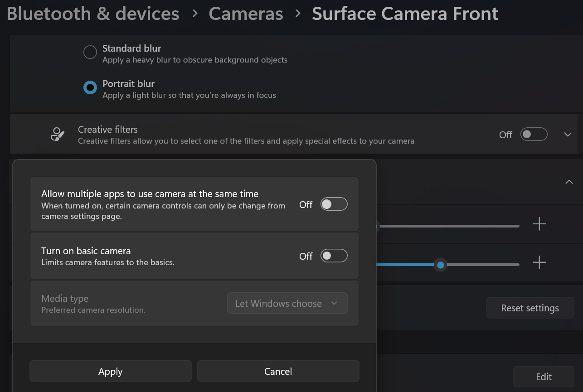
Task: Click the blue slider handle
Action: [440, 265]
